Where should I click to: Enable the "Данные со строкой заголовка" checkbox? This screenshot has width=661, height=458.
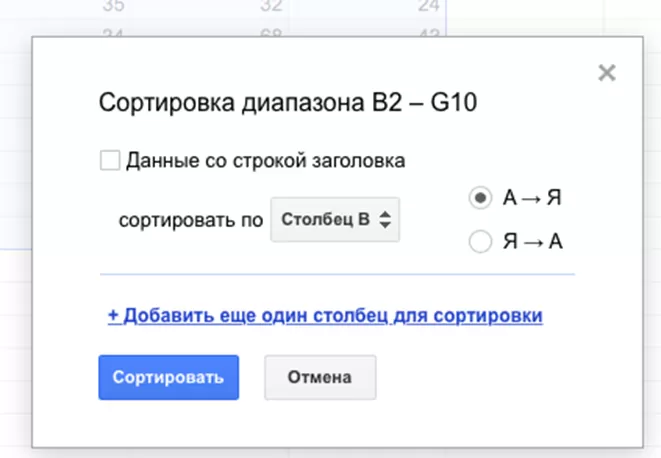(110, 160)
